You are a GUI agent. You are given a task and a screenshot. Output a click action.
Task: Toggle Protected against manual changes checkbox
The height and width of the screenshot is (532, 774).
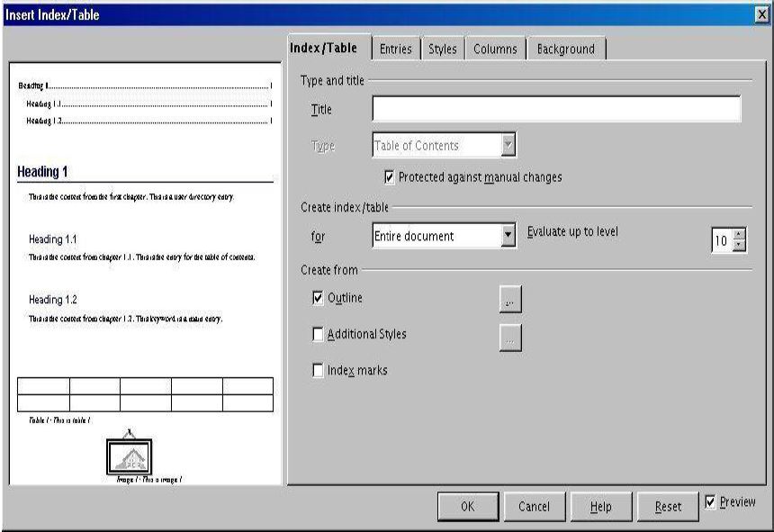(389, 176)
